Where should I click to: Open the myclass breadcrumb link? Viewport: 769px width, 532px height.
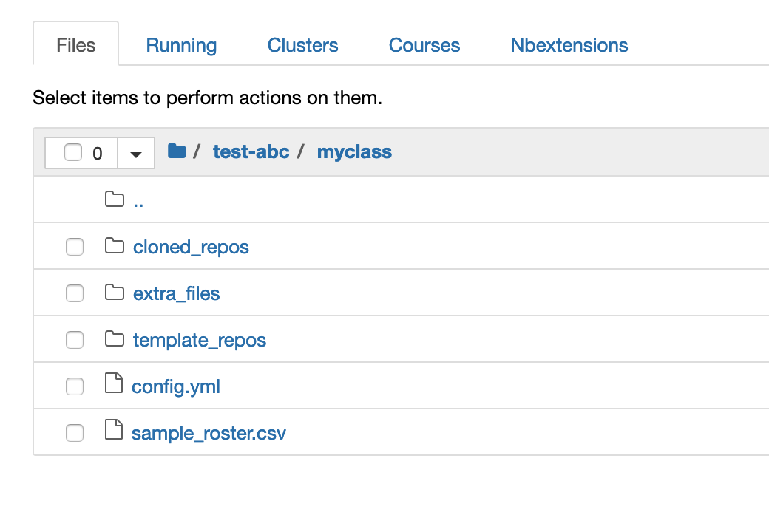tap(354, 151)
